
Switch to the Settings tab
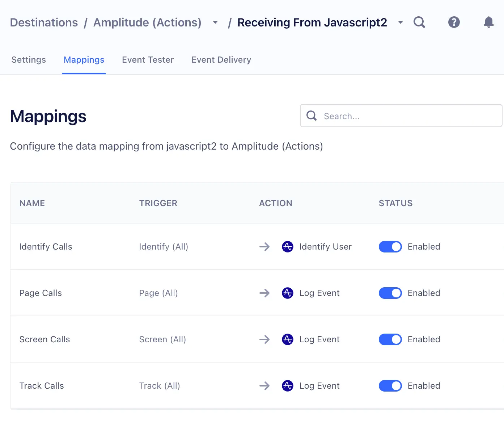pos(29,60)
